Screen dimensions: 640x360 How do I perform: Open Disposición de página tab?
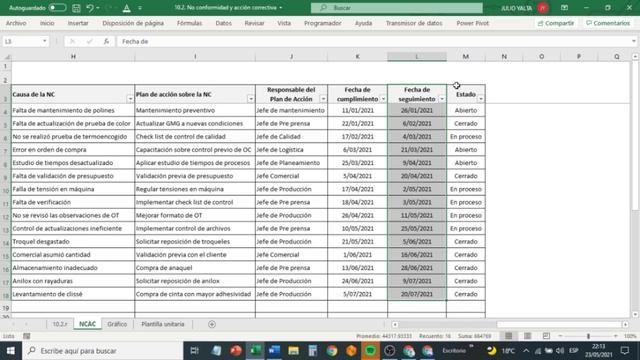point(133,23)
